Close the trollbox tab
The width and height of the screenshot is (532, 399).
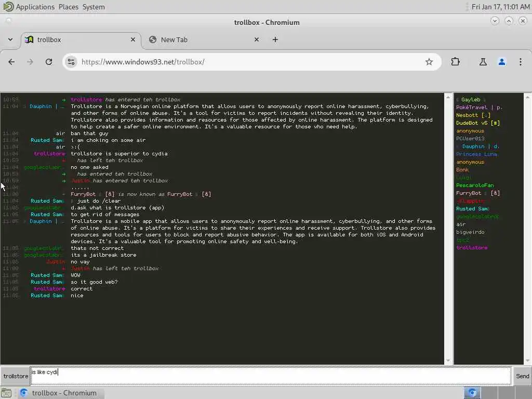[133, 39]
